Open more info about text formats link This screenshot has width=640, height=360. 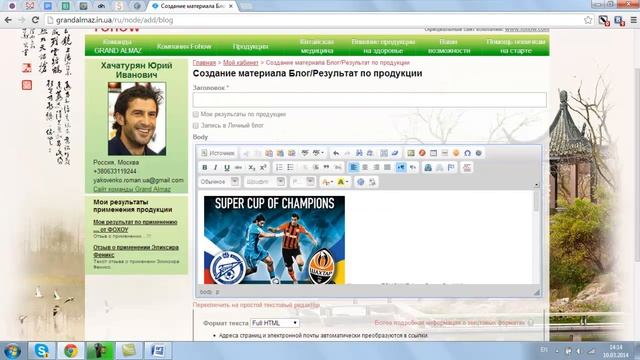[449, 322]
